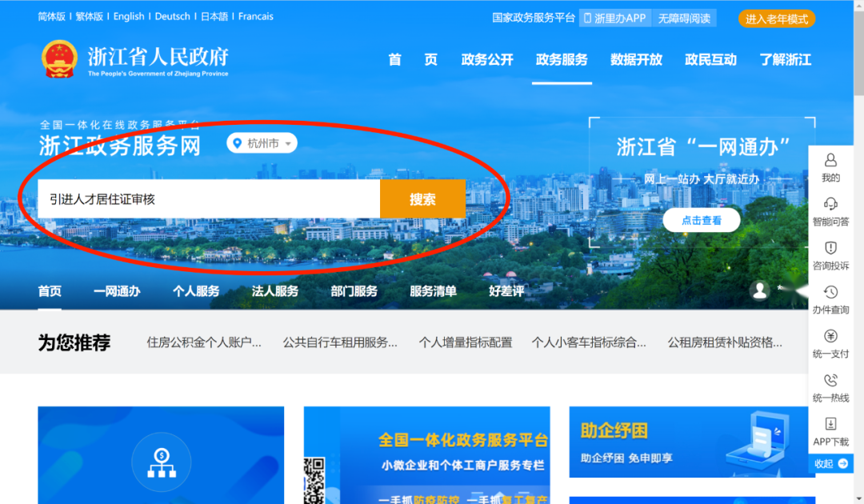Enable 无障碍阅读 accessibility reading

684,18
